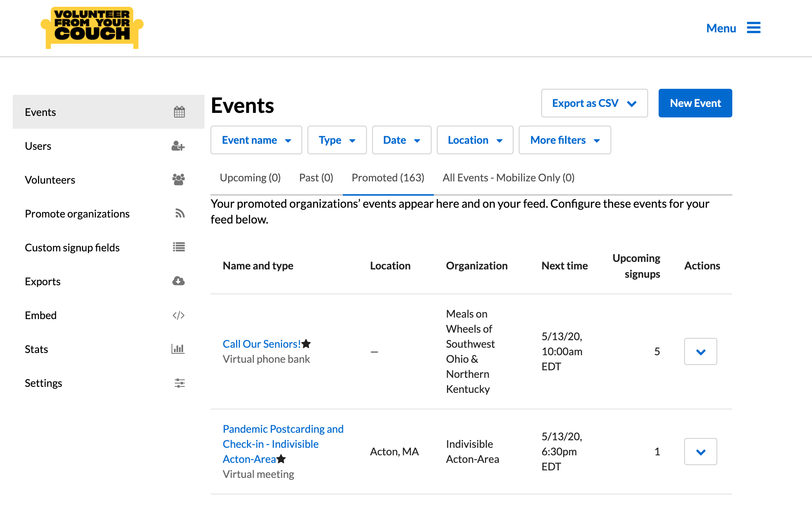Viewport: 812px width, 508px height.
Task: Click the calendar icon beside Events
Action: point(179,112)
